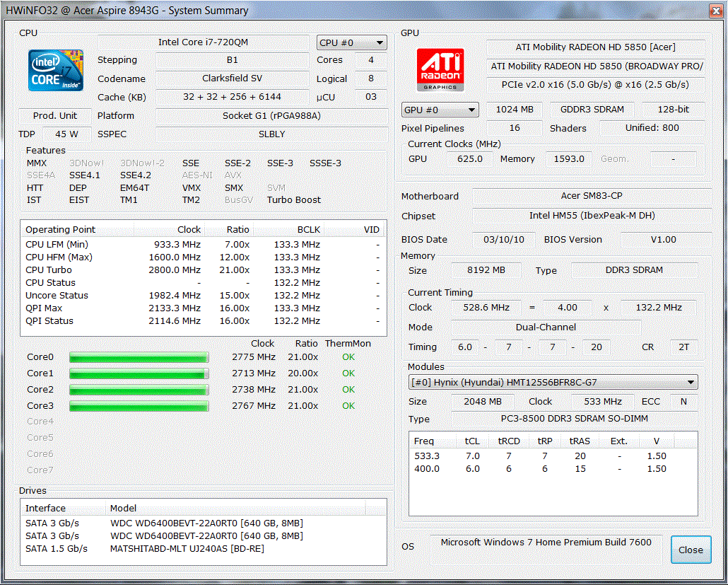The width and height of the screenshot is (728, 585).
Task: Click the Core2 usage bar
Action: pyautogui.click(x=139, y=389)
